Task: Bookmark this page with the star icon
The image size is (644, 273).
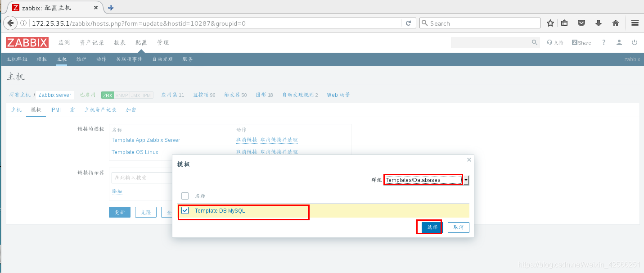Action: (550, 23)
